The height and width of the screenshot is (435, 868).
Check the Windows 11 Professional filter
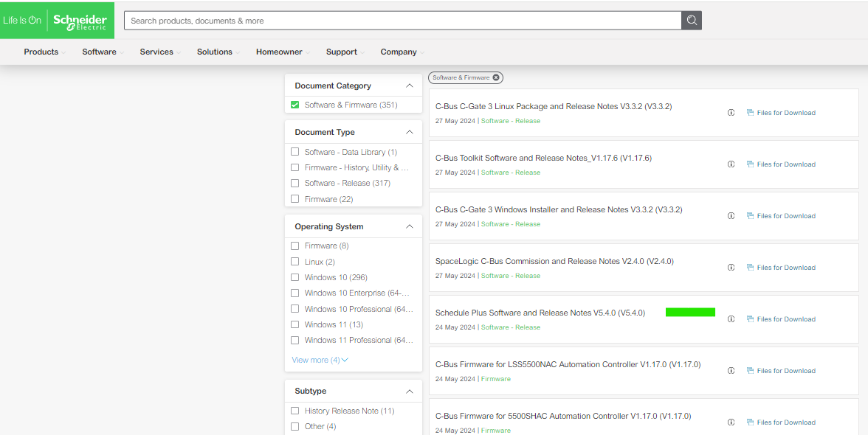(294, 340)
